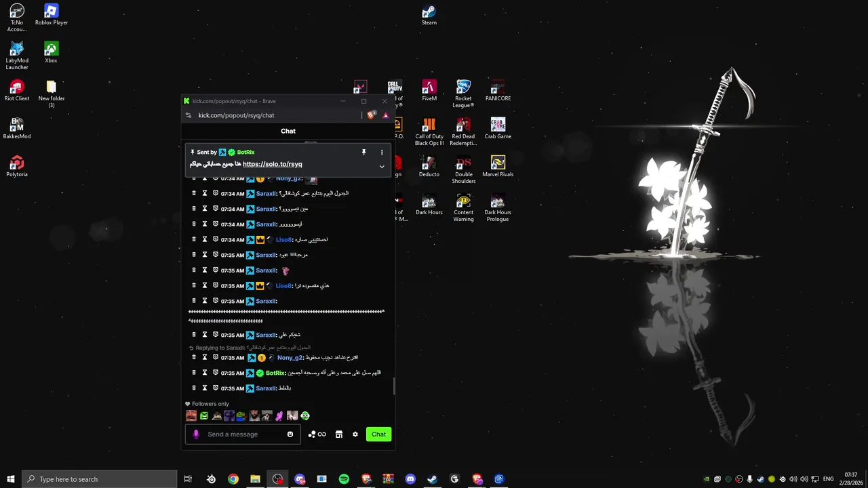The height and width of the screenshot is (488, 868).
Task: Insert the green Kick face emote
Action: point(203,415)
